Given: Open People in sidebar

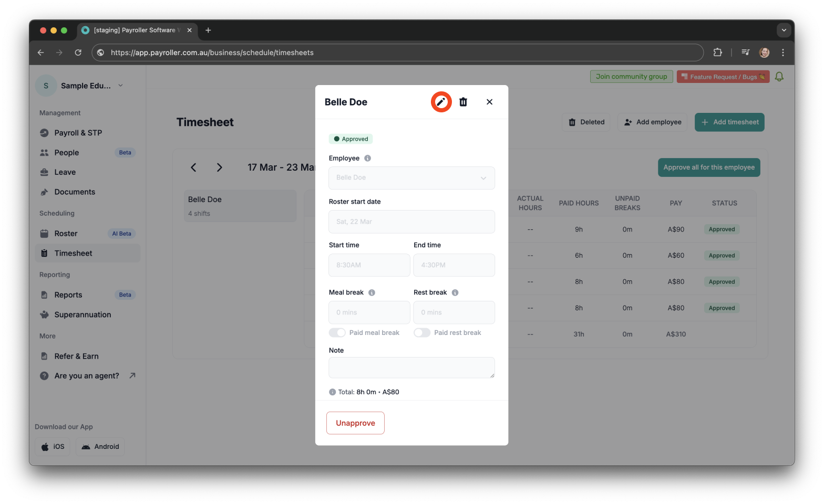Looking at the screenshot, I should coord(88,153).
